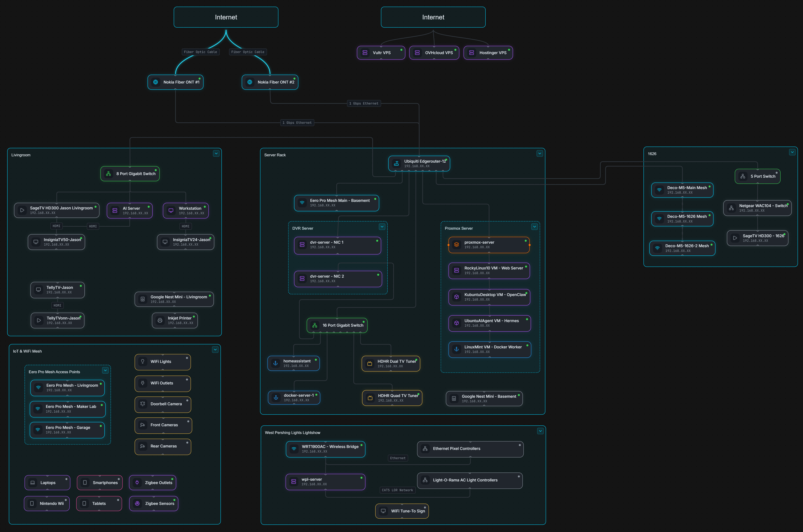Screen dimensions: 803x532
Task: Click the cube icon on KubuntuDesktop VM - OpenClaw
Action: [457, 297]
